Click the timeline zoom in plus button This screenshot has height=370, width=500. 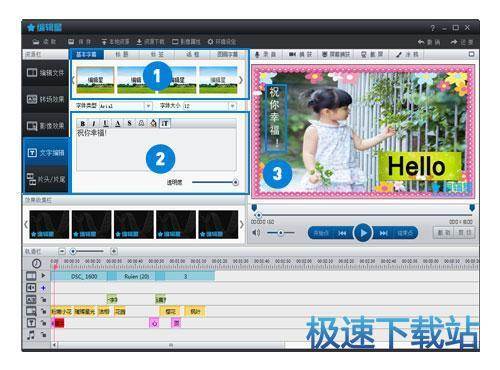114,251
